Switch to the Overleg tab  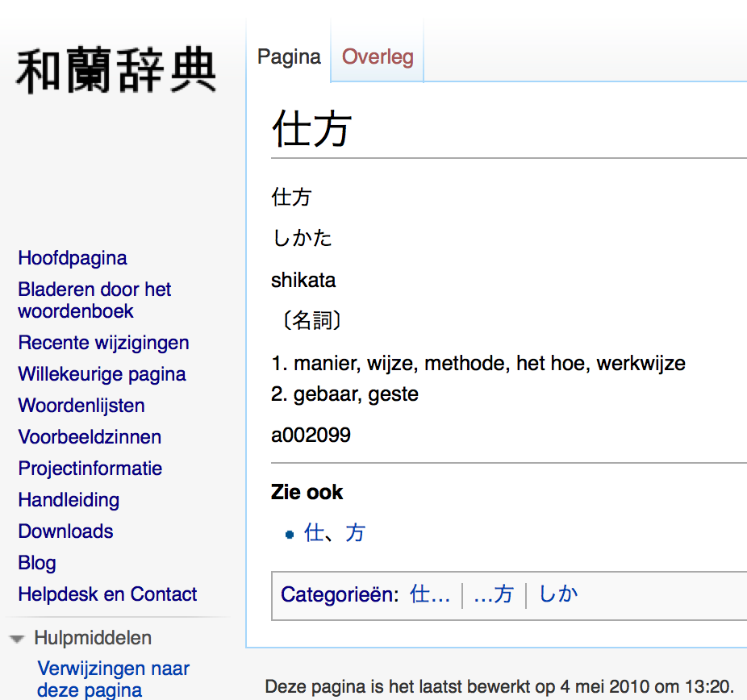click(x=378, y=57)
